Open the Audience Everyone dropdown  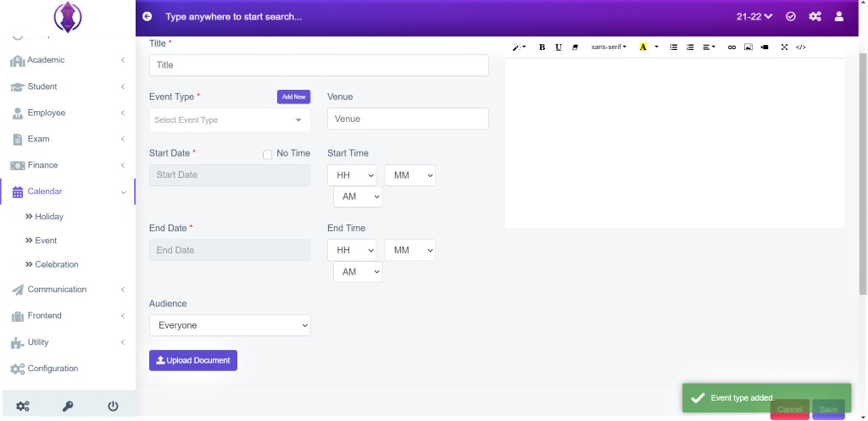click(x=230, y=325)
